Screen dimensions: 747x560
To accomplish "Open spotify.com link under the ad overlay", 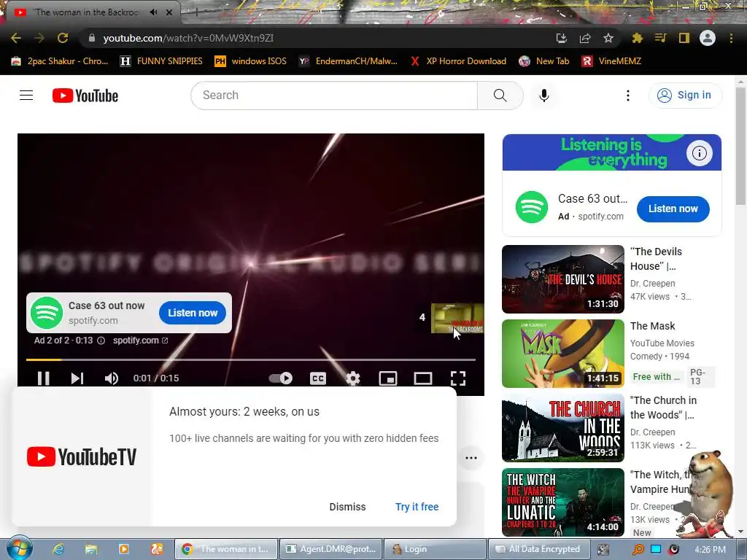I will click(140, 341).
